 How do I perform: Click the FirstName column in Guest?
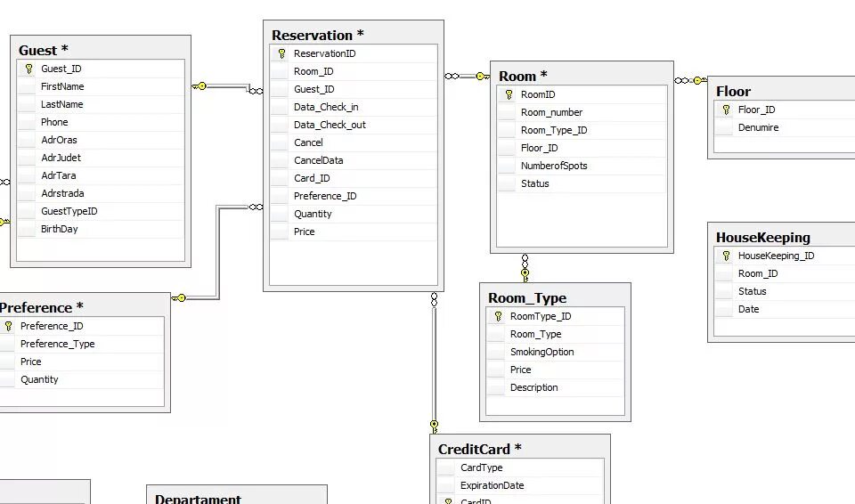pos(101,86)
